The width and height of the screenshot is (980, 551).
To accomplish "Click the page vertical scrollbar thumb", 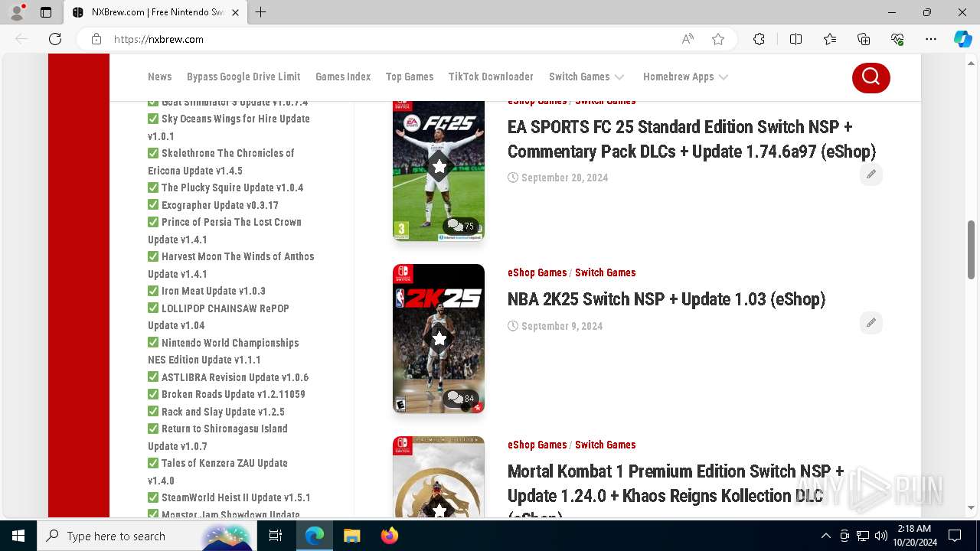I will 972,250.
